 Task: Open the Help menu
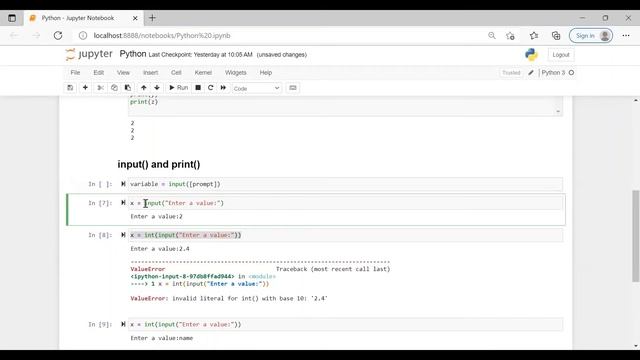click(266, 73)
